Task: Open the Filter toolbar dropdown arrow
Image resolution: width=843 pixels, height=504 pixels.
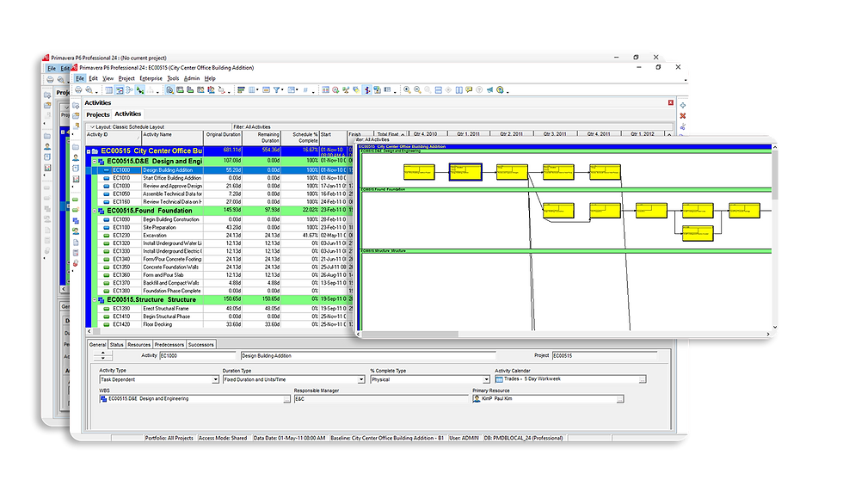Action: [282, 89]
